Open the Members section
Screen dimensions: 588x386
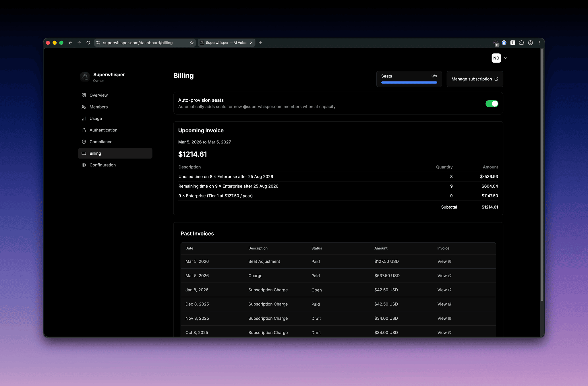(x=115, y=107)
